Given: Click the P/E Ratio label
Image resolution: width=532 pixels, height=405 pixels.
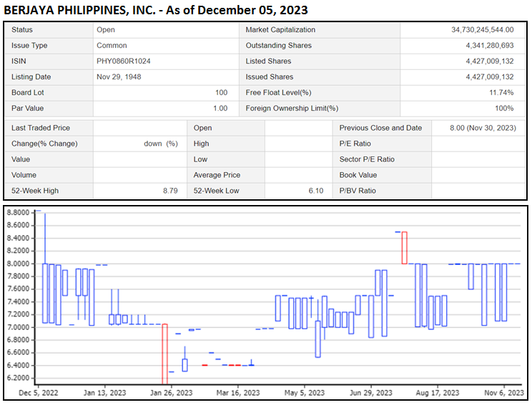Looking at the screenshot, I should click(355, 144).
